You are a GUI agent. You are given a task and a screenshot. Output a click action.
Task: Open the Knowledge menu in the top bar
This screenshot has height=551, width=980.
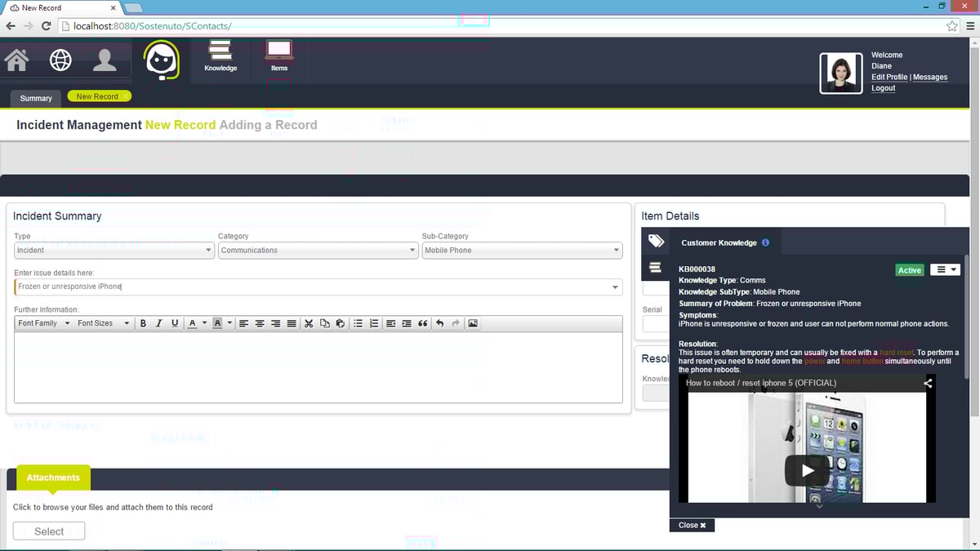pos(220,56)
